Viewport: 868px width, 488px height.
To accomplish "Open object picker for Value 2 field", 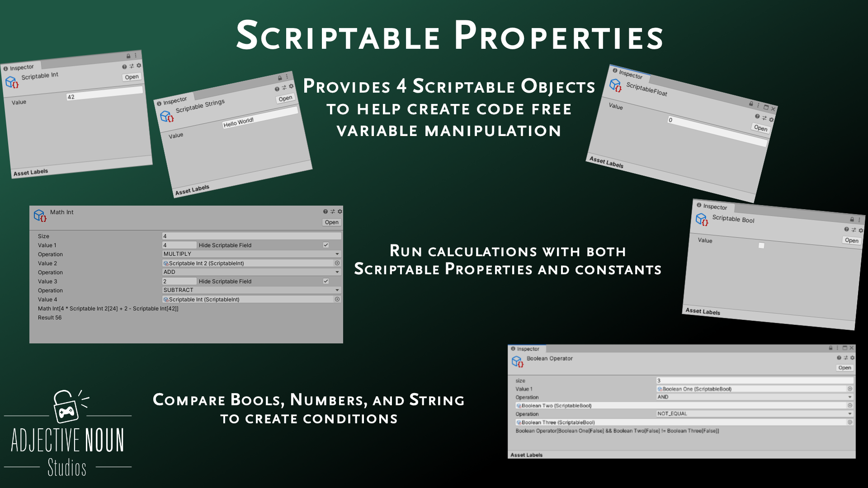I will pyautogui.click(x=337, y=263).
